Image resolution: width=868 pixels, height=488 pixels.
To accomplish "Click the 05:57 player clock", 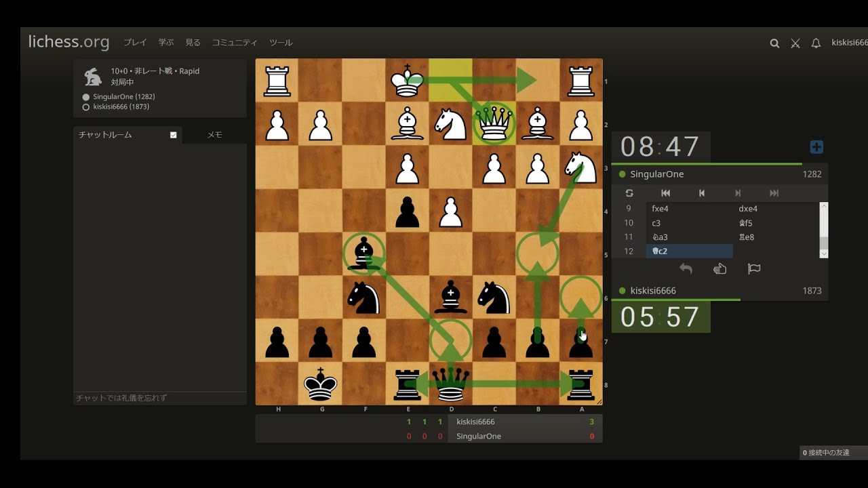I will click(660, 317).
